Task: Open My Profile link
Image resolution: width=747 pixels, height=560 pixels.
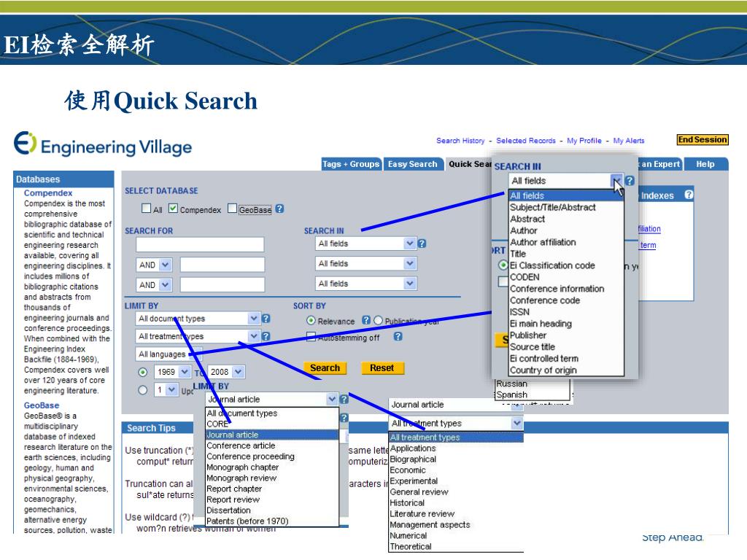Action: click(584, 141)
